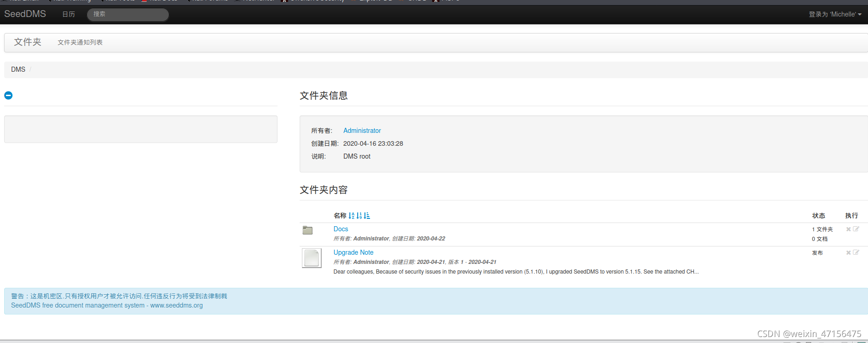Click the 0 文档 count in Docs row
The image size is (868, 343).
click(820, 239)
